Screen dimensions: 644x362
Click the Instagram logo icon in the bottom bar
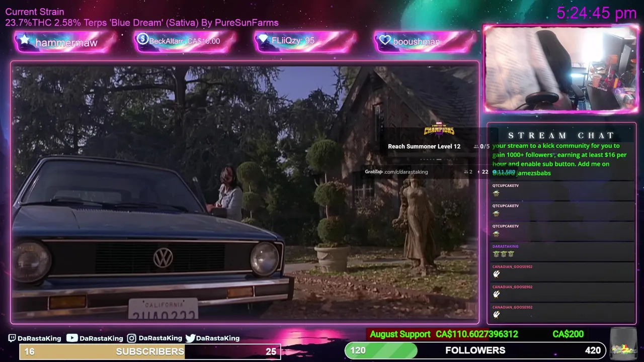[x=131, y=338]
